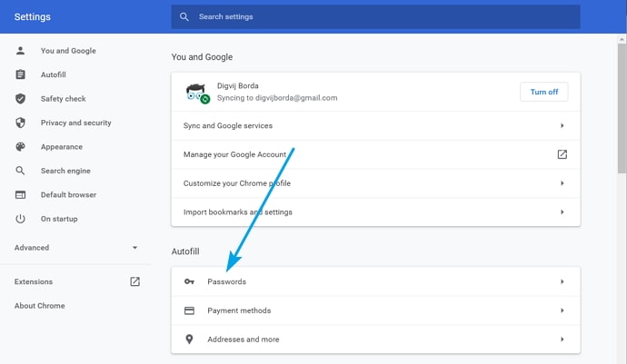Click the shield icon for Privacy and security
Viewport: 627px width, 364px height.
click(20, 123)
